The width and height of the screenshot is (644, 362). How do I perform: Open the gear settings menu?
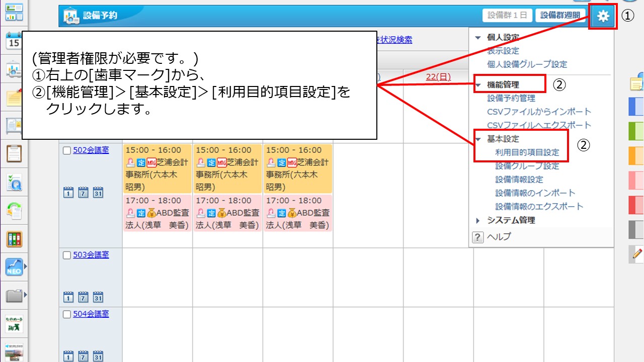coord(603,16)
